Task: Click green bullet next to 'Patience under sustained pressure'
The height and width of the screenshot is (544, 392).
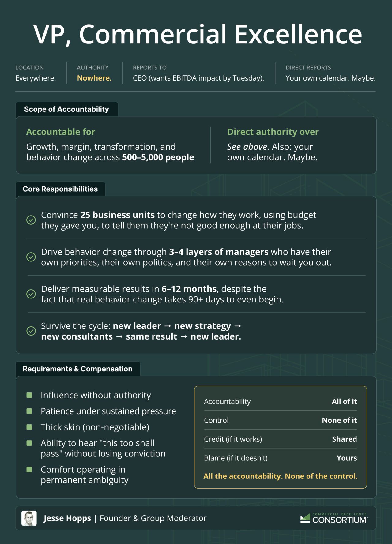Action: (x=29, y=411)
